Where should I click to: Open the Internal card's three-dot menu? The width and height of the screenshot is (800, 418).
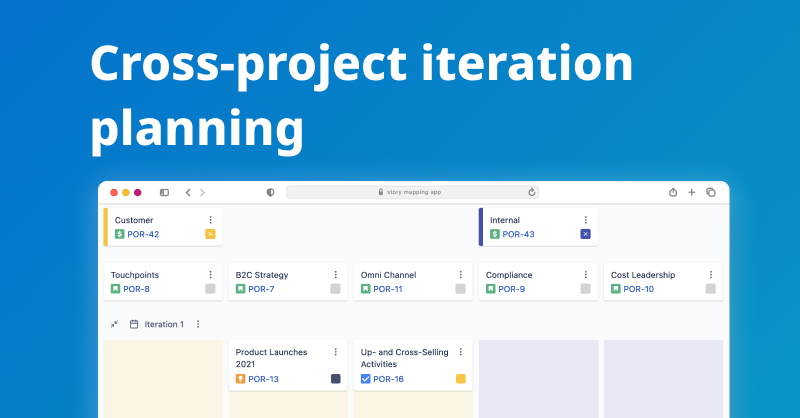tap(586, 220)
